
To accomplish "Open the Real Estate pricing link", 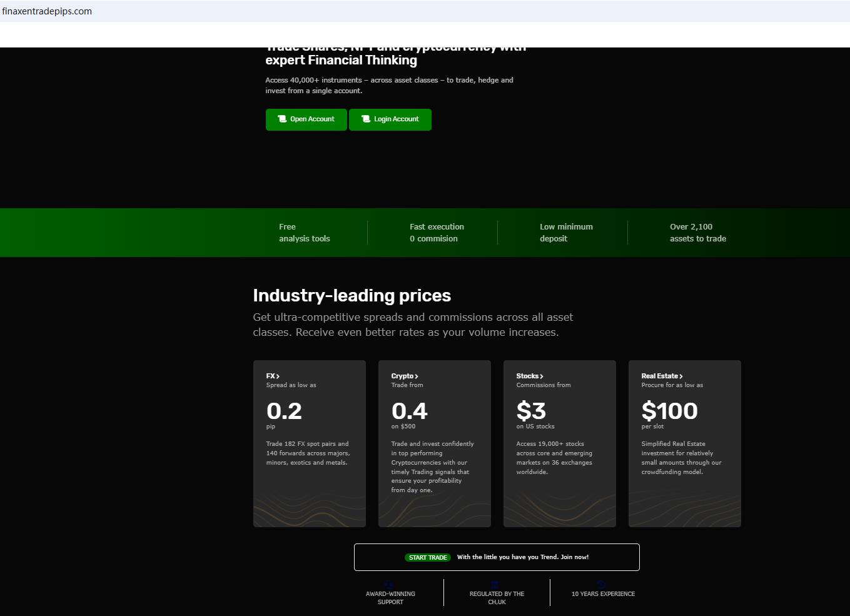I will (659, 376).
